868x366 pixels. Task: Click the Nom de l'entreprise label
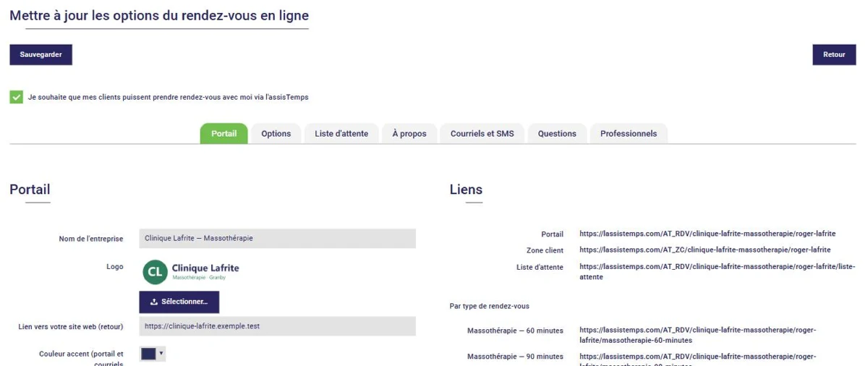[91, 239]
